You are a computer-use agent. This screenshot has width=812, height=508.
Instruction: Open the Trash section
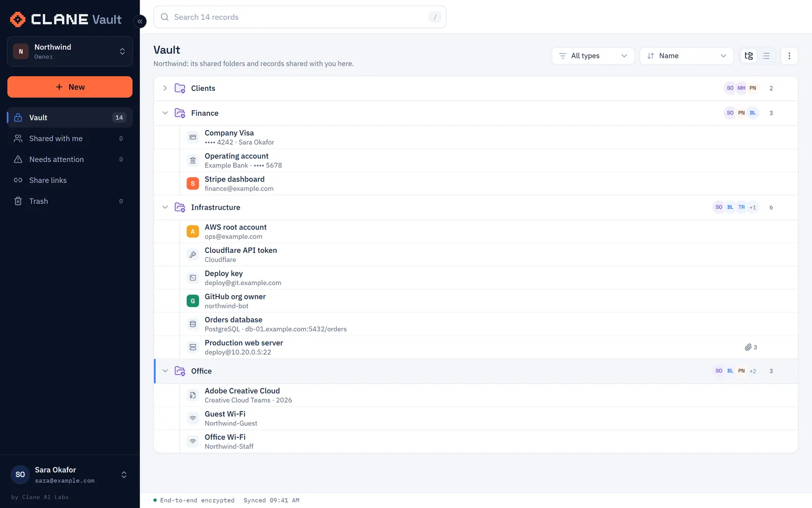[70, 201]
